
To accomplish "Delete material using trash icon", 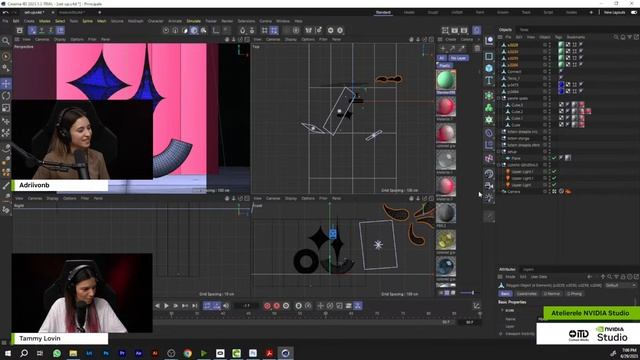I will point(477,49).
